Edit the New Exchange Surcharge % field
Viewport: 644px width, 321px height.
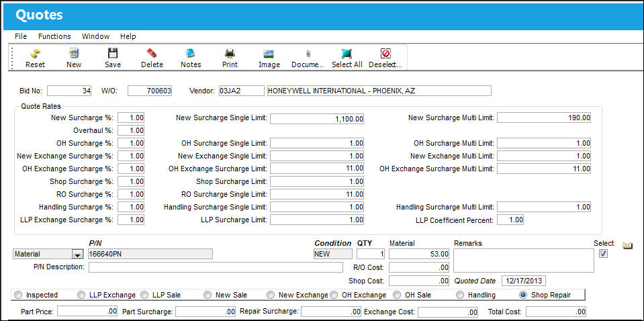[131, 156]
